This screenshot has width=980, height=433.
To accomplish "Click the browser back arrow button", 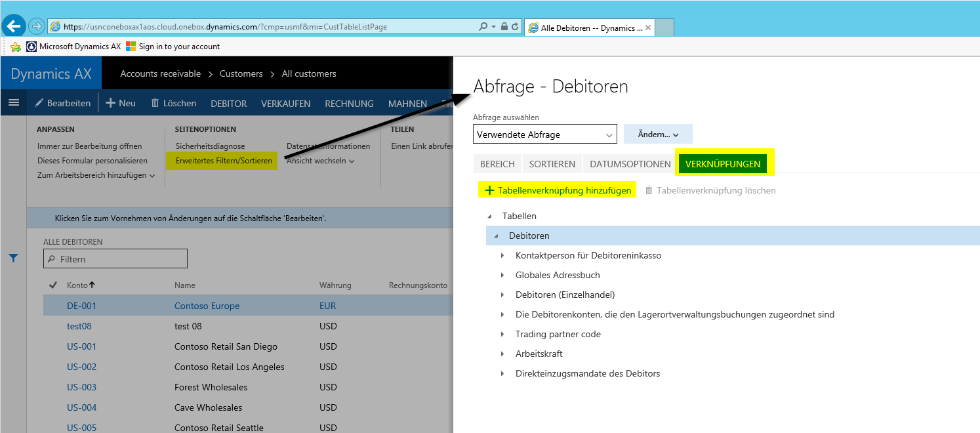I will click(x=14, y=26).
